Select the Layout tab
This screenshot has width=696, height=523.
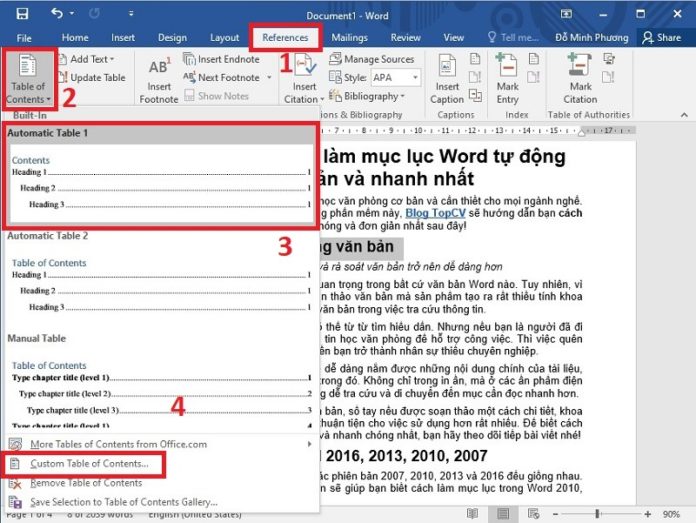pyautogui.click(x=225, y=38)
